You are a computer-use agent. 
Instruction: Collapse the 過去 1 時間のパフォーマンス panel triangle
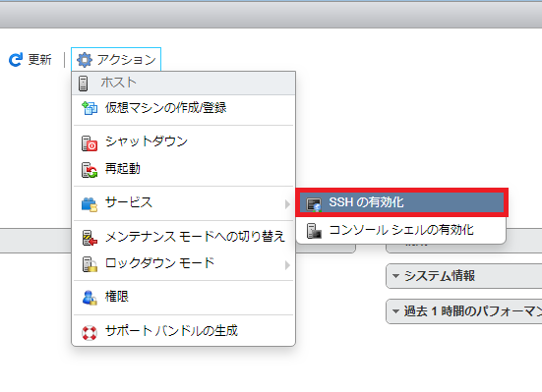point(395,311)
